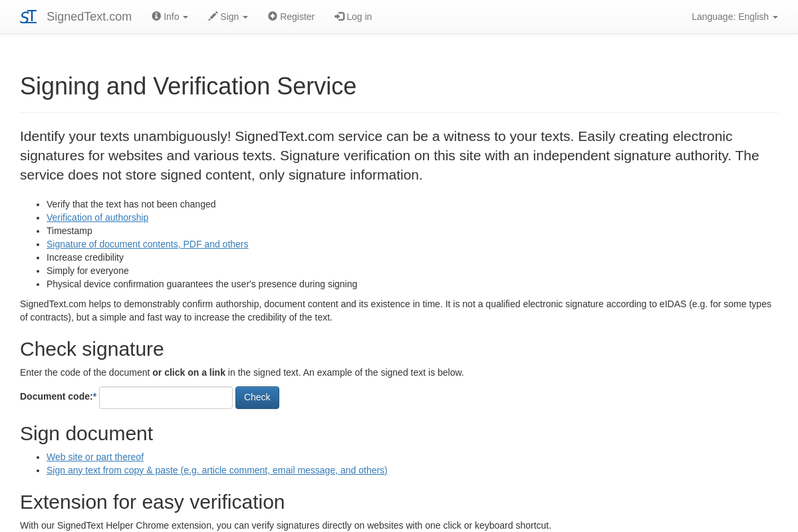
Task: Click the pencil icon beside Sign
Action: (213, 17)
